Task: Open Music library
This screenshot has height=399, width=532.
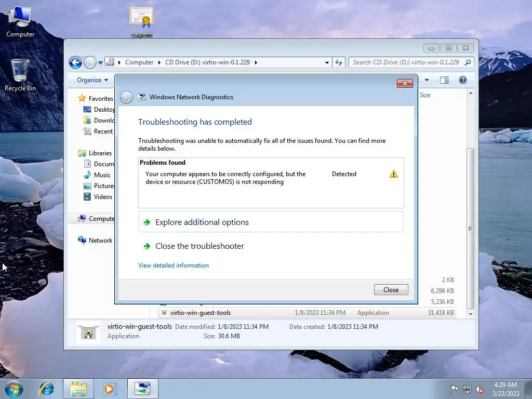Action: tap(97, 175)
